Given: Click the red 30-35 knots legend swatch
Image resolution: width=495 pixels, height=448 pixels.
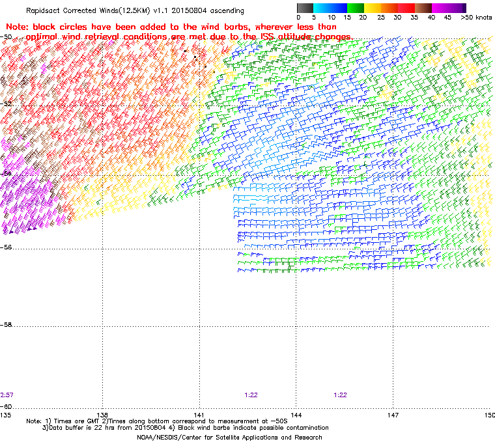Looking at the screenshot, I should coord(406,8).
